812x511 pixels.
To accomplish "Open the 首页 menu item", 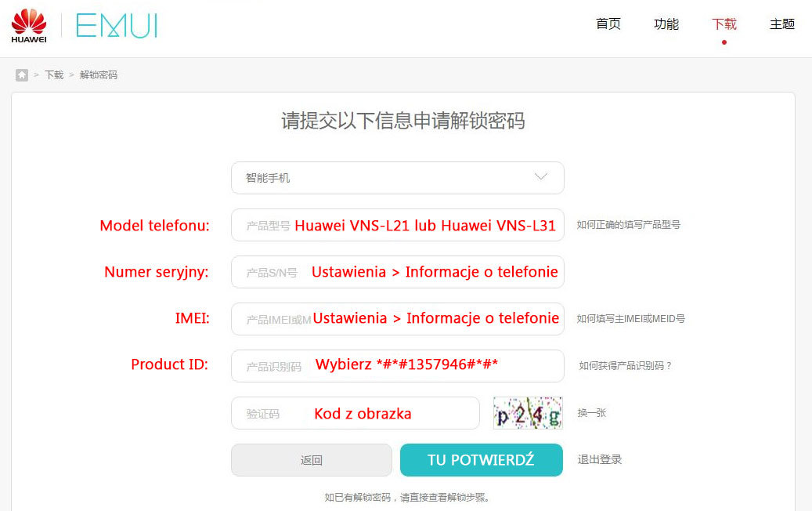I will pyautogui.click(x=608, y=24).
